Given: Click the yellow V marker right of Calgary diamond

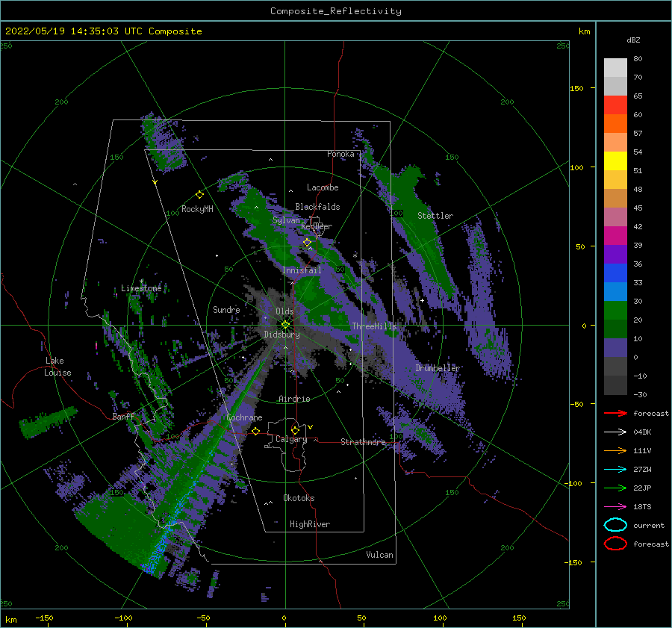Looking at the screenshot, I should (311, 427).
